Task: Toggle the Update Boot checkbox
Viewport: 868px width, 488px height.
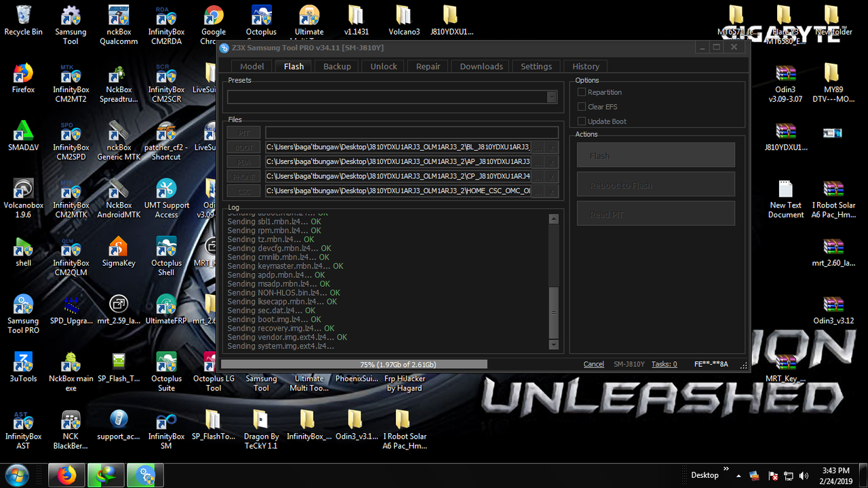Action: 581,121
